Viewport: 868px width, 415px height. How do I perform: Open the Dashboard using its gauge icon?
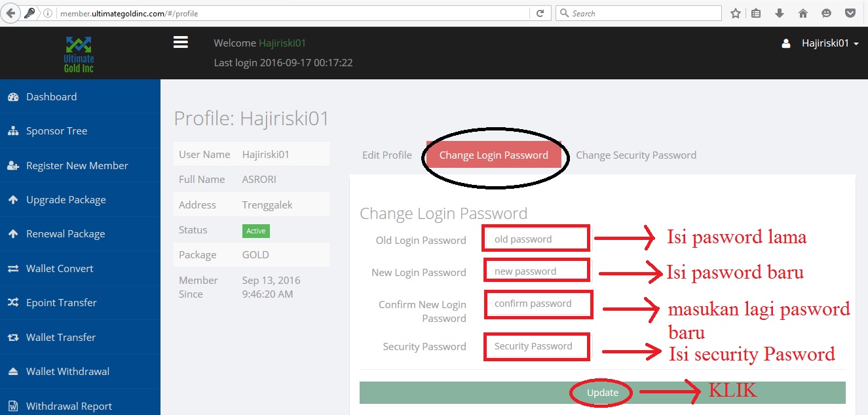(x=14, y=96)
